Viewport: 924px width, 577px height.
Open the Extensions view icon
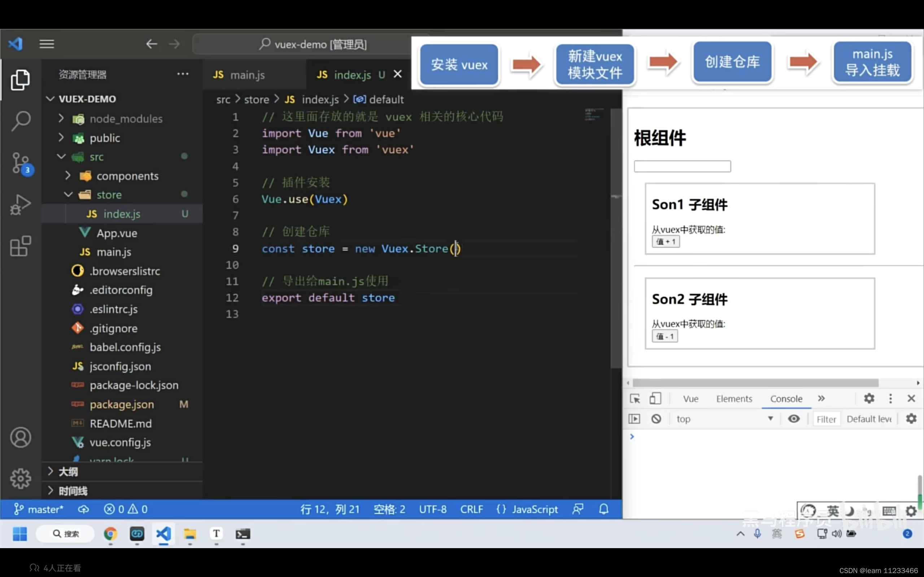pyautogui.click(x=21, y=246)
